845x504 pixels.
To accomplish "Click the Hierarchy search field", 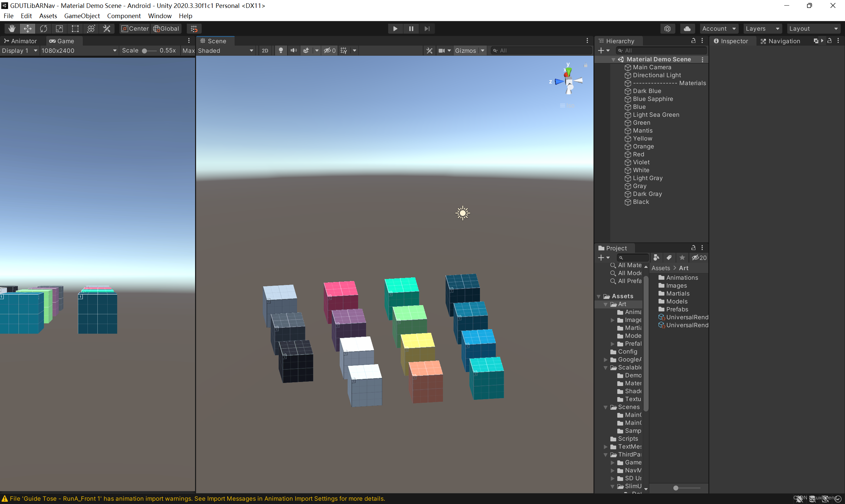I will 661,50.
